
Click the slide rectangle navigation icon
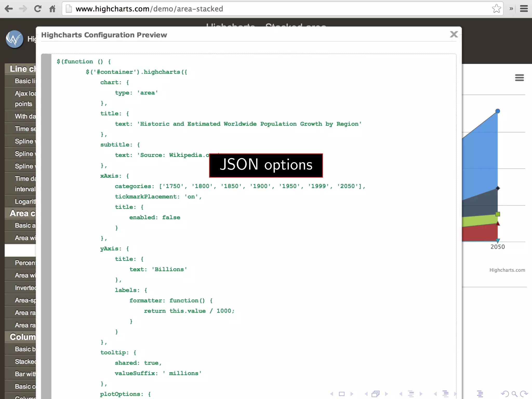342,394
